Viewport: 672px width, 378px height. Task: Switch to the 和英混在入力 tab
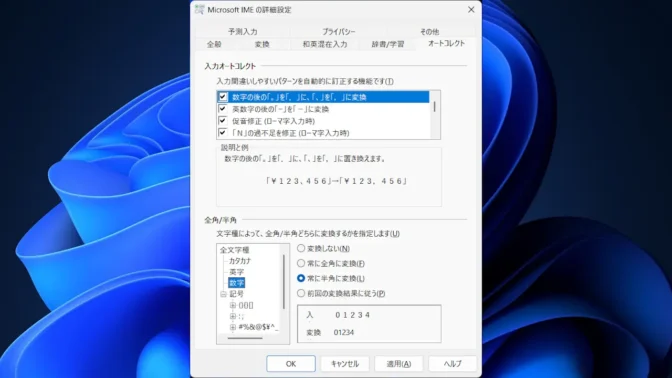[325, 44]
